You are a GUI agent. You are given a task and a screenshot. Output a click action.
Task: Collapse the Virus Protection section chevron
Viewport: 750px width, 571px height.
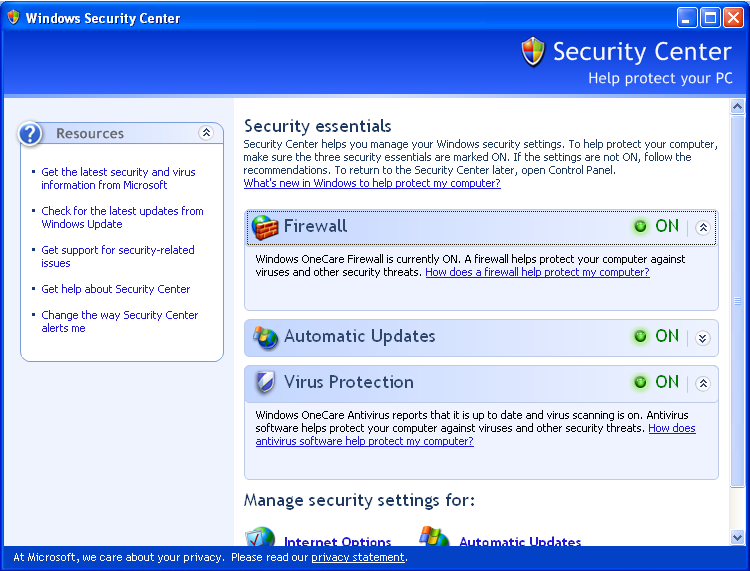(703, 384)
